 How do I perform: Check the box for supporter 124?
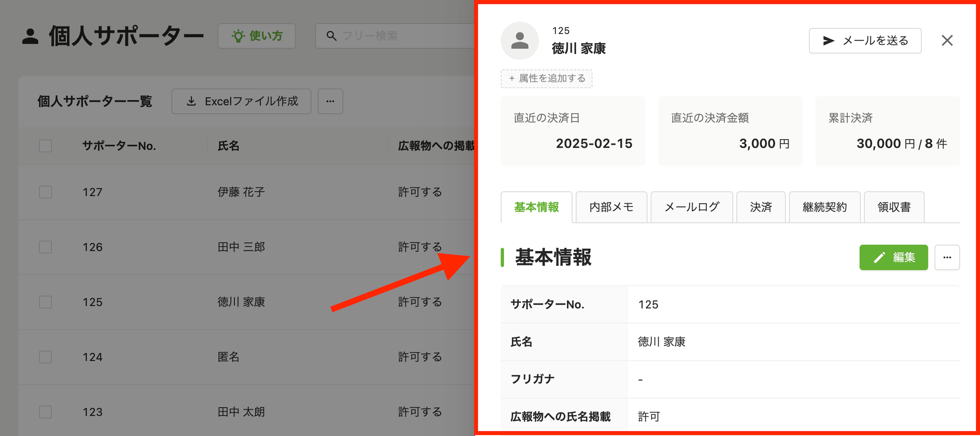point(45,357)
